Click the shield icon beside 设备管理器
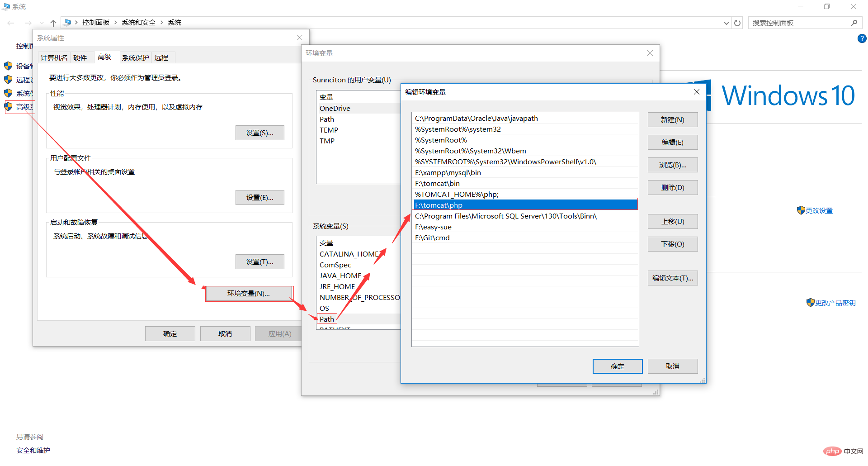 point(8,66)
